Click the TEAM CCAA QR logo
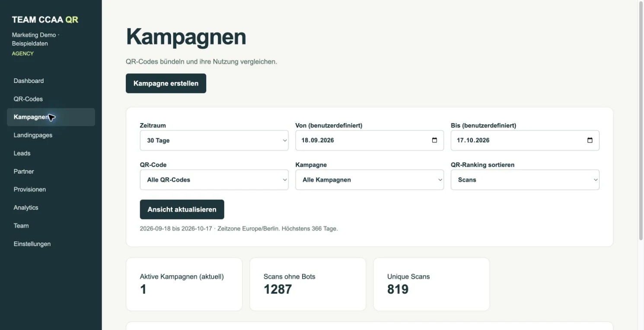The image size is (644, 330). pos(45,20)
